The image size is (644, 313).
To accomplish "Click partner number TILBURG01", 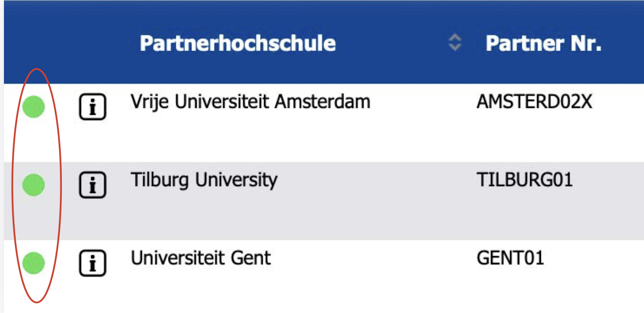I will (524, 180).
